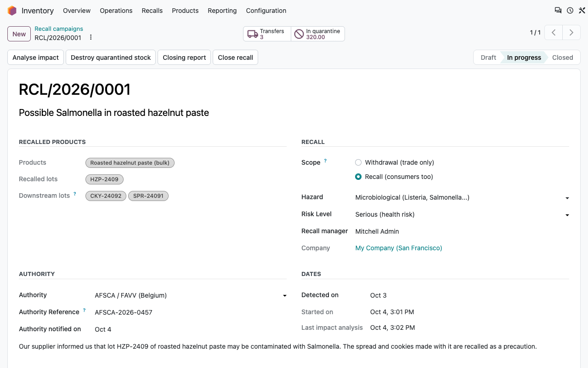Click the Close recall button
The width and height of the screenshot is (588, 368).
point(236,57)
